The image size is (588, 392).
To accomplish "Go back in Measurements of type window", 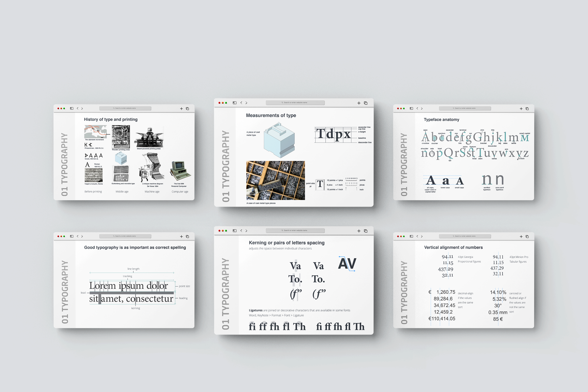I will [x=241, y=103].
